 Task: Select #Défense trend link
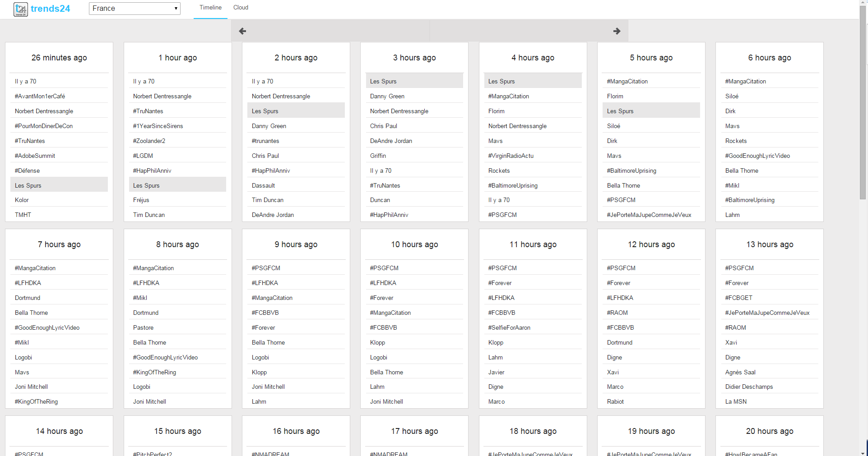point(27,170)
